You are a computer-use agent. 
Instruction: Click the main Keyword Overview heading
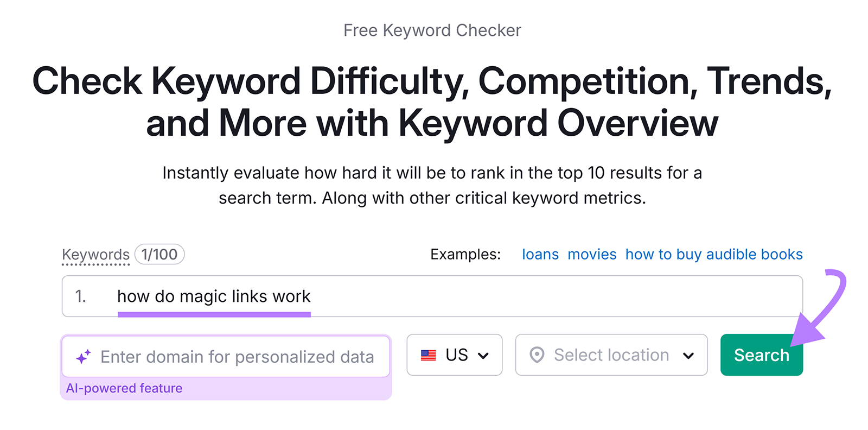pyautogui.click(x=432, y=101)
